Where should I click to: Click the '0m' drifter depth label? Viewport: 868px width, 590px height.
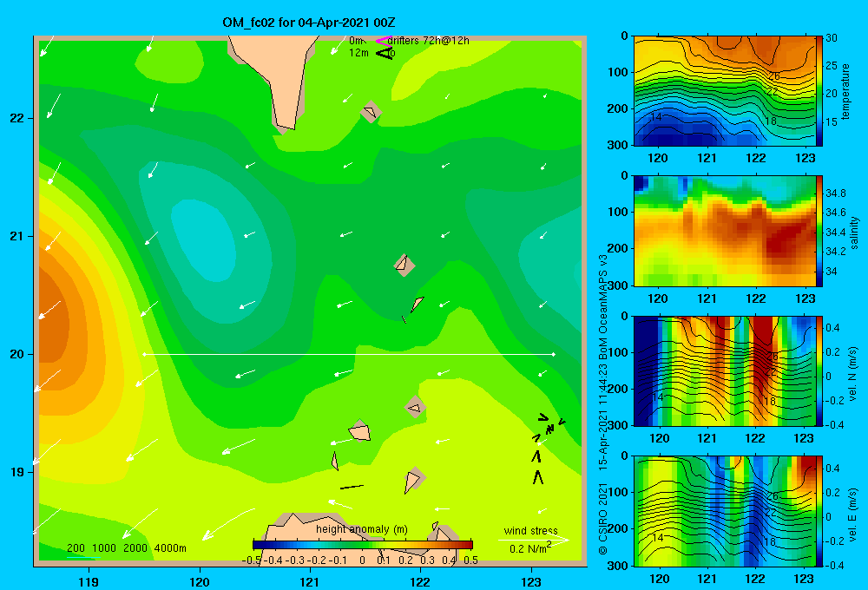click(356, 41)
